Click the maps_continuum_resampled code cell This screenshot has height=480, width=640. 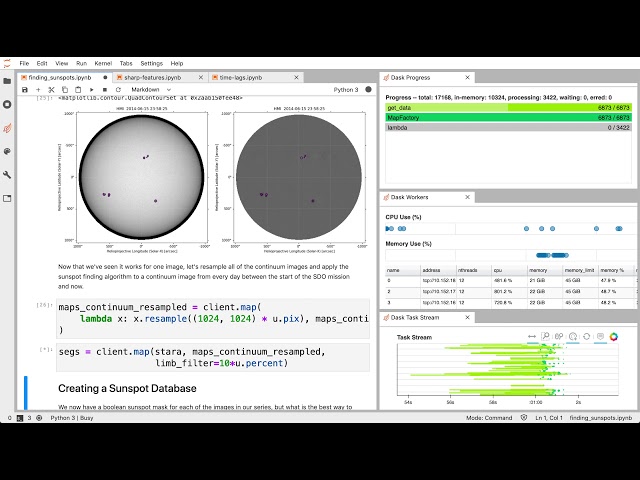[213, 318]
